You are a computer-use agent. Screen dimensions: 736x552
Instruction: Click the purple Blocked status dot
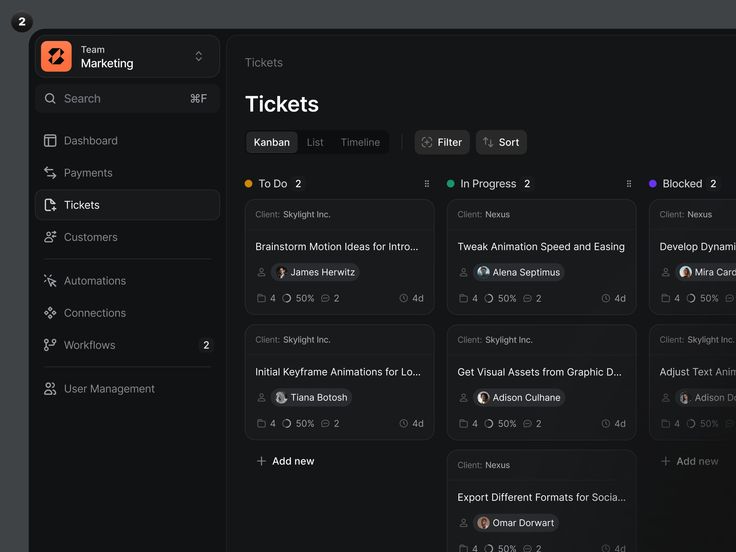coord(652,184)
